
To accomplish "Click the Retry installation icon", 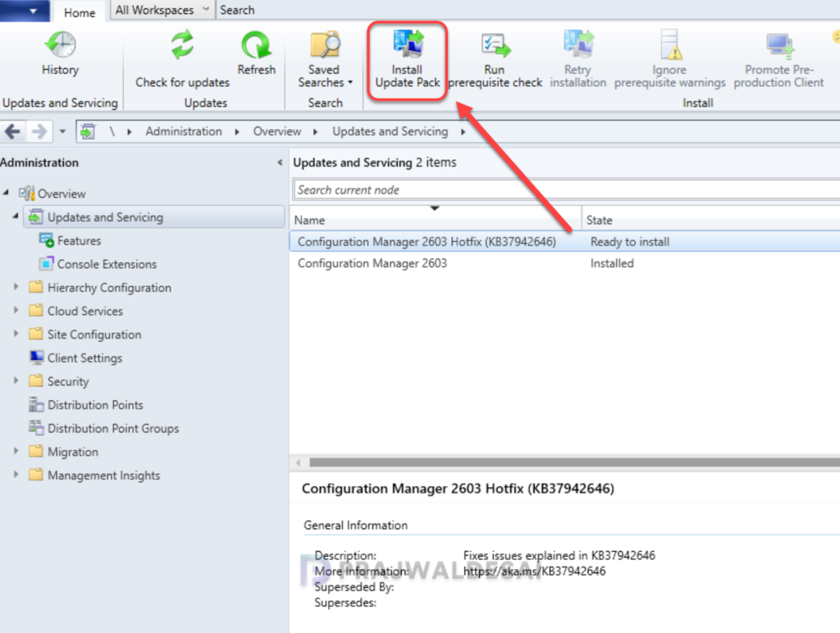I will (578, 44).
